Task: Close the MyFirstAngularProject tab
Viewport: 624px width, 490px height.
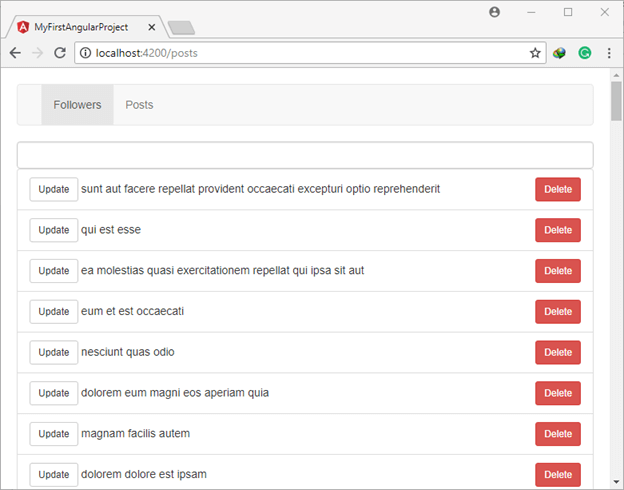Action: [x=152, y=27]
